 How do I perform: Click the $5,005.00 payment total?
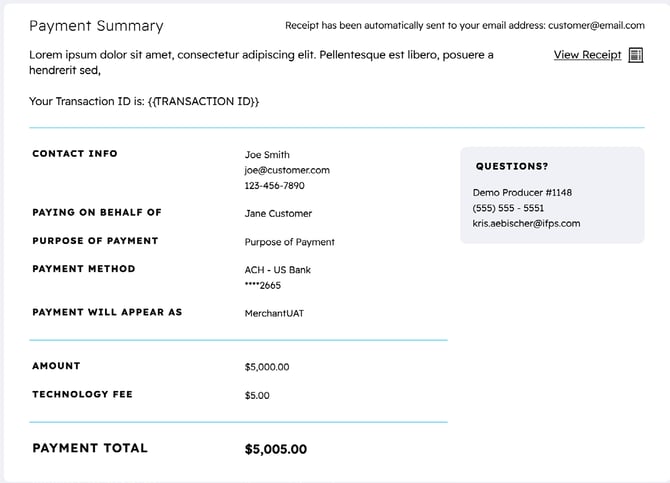276,450
